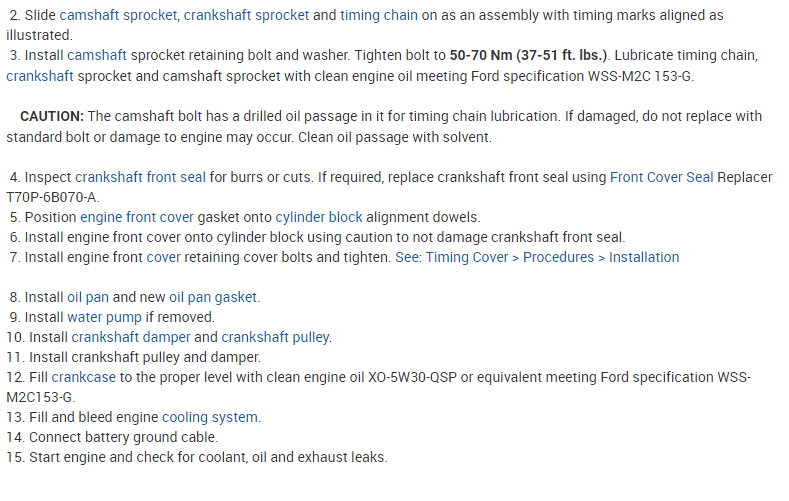
Task: Open the oil pan gasket link
Action: (213, 297)
